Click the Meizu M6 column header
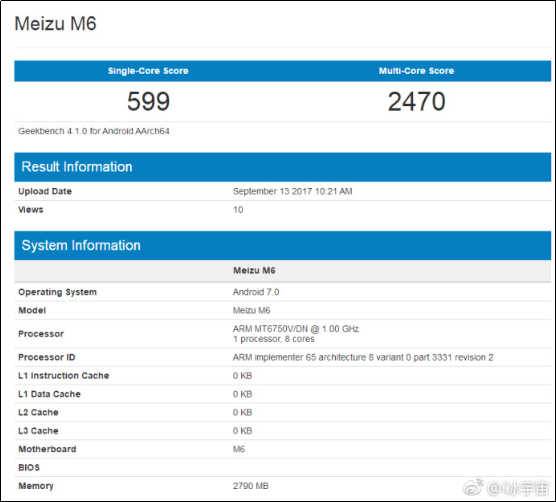This screenshot has width=556, height=502. click(254, 270)
